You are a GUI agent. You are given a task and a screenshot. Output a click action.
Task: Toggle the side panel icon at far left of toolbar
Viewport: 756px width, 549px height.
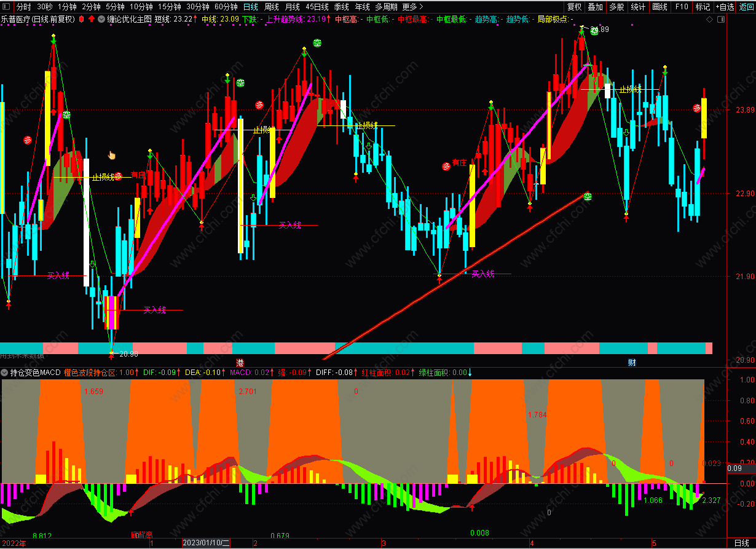[6, 7]
